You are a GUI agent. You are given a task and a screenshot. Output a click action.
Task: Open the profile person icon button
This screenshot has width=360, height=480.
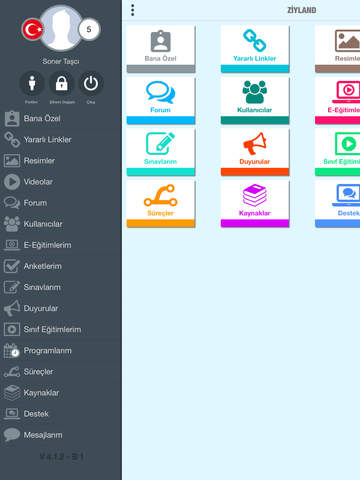32,83
